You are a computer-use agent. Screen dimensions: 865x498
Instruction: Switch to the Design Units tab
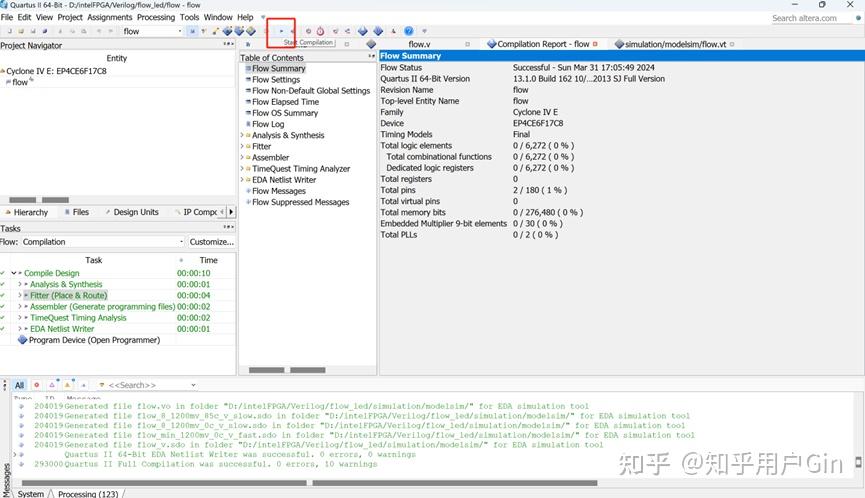(131, 212)
